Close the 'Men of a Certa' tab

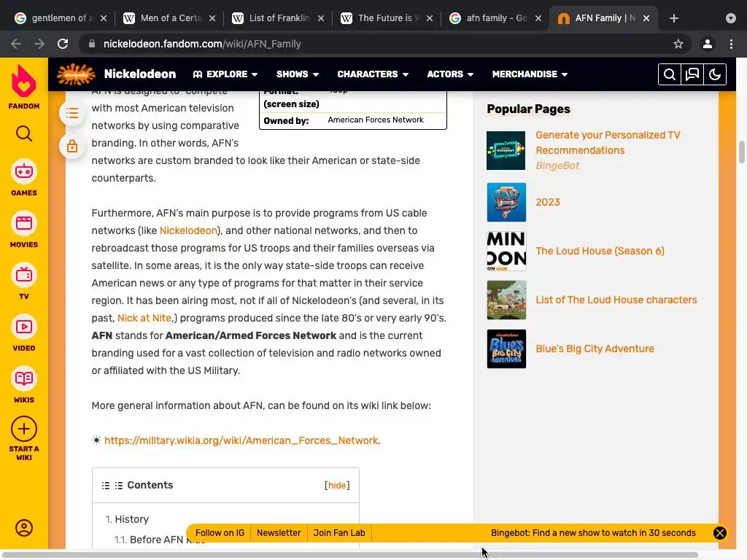pos(212,18)
